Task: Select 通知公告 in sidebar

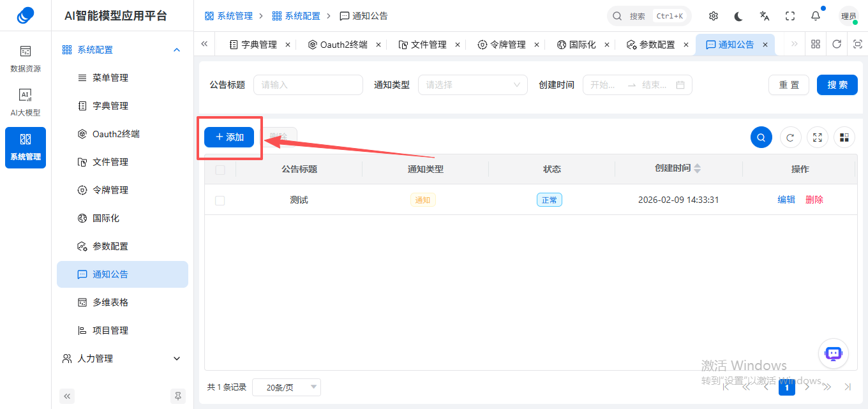Action: pos(123,274)
